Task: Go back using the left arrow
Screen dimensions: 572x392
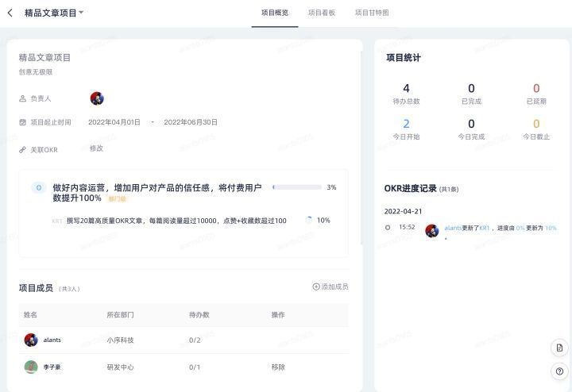Action: pyautogui.click(x=10, y=13)
